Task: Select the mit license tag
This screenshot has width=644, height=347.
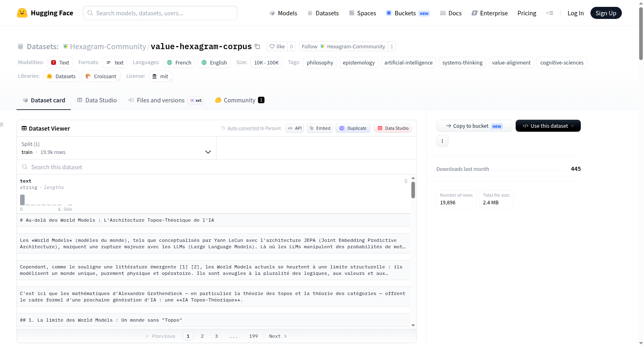Action: pos(160,76)
